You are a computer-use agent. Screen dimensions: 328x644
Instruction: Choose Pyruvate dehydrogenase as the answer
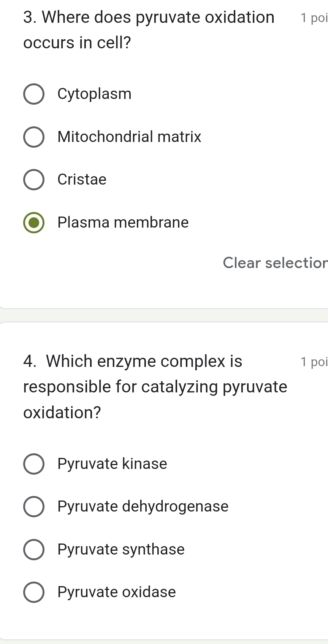[x=34, y=506]
